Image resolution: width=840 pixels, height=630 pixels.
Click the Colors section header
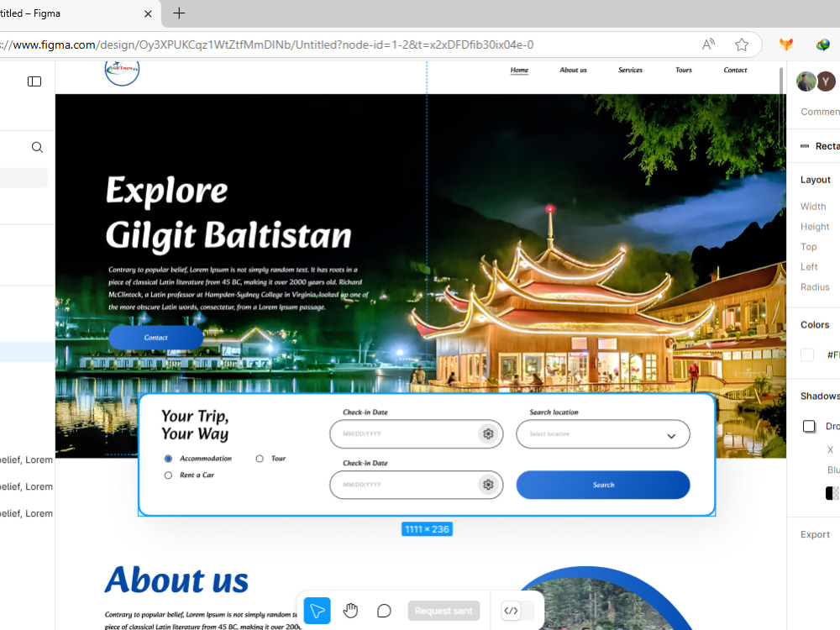click(x=815, y=324)
